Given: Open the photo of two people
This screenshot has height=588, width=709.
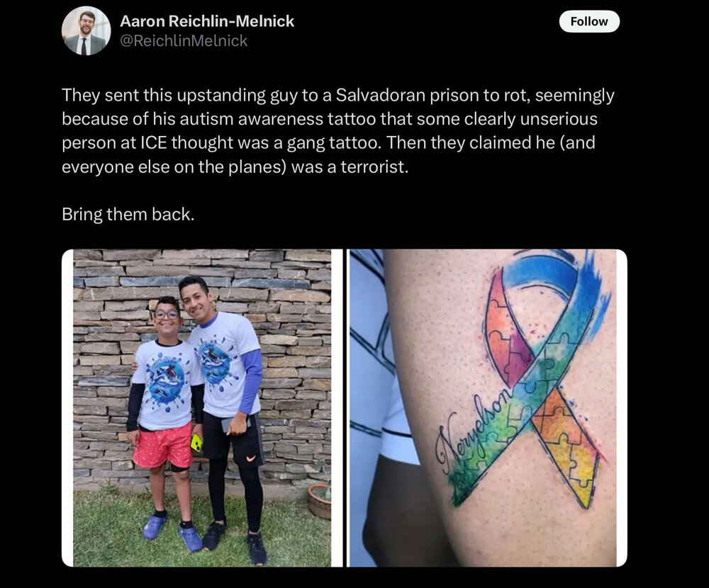Looking at the screenshot, I should tap(201, 407).
